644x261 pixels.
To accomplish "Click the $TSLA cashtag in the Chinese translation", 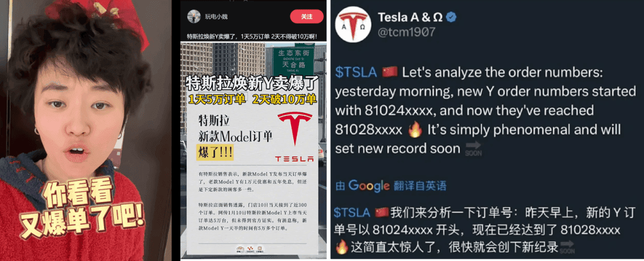I will [352, 213].
